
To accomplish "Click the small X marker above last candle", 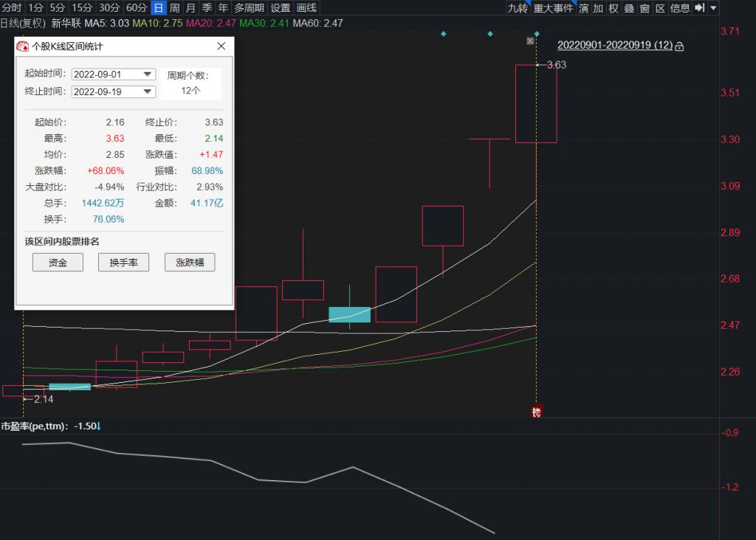I will click(530, 41).
